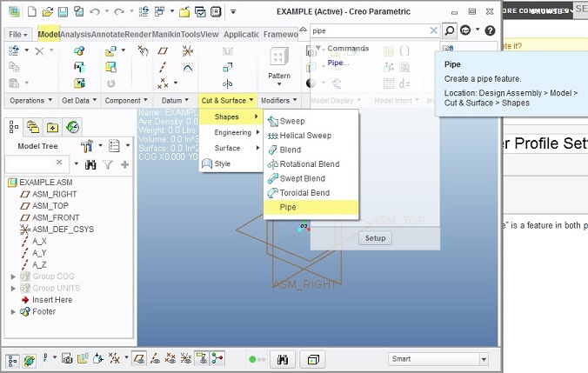Open a file using the Open folder icon
The image size is (588, 373).
tap(48, 12)
